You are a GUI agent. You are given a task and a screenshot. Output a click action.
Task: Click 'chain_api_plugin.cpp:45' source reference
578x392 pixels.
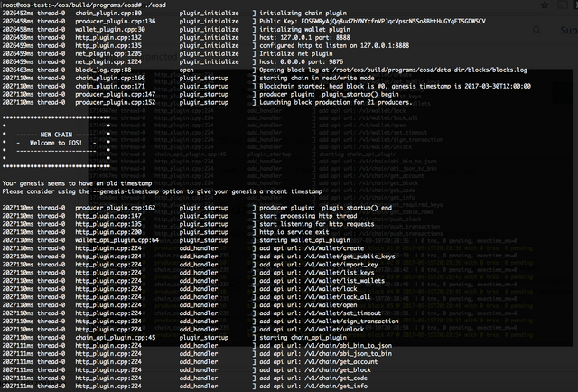coord(116,338)
